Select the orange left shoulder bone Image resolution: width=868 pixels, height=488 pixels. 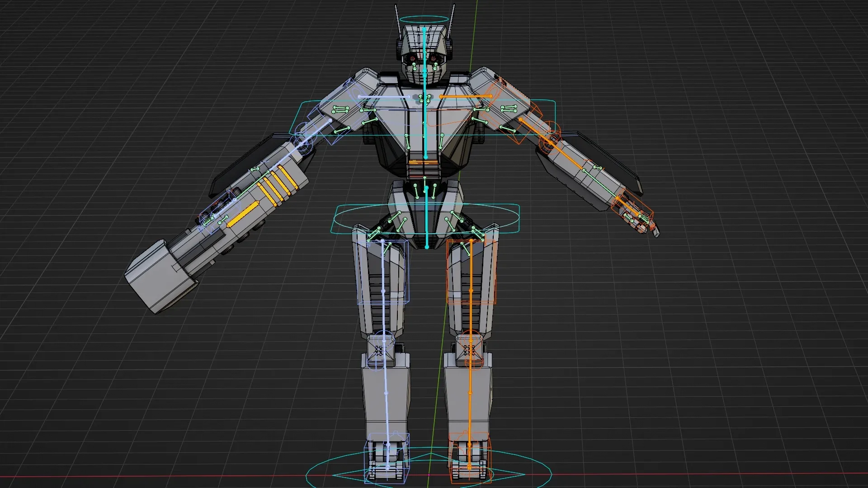pyautogui.click(x=465, y=96)
